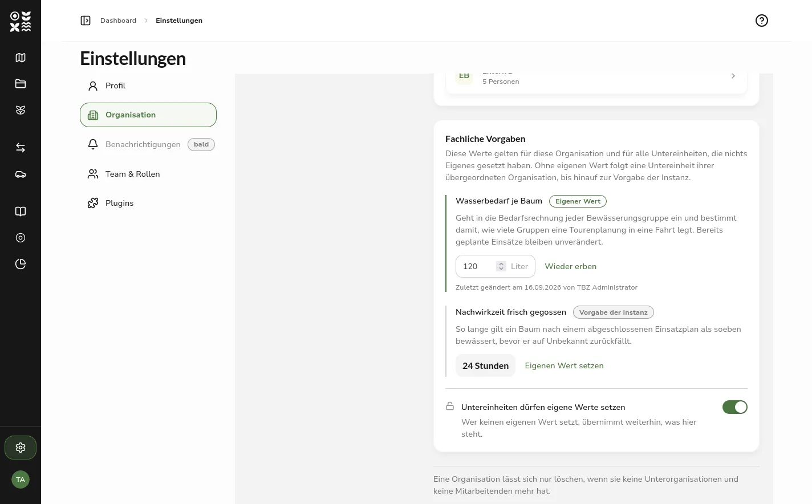Open Benachrichtigungen settings tab

pos(148,144)
